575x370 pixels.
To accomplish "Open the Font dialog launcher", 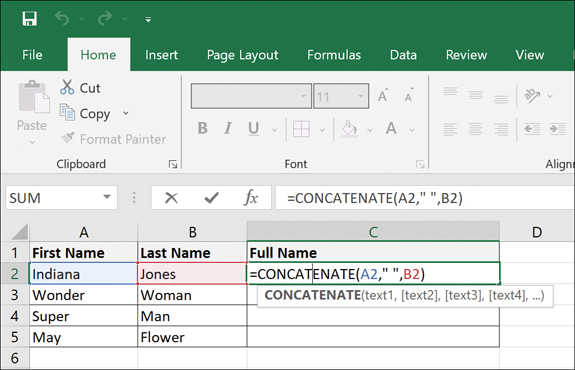I will (x=420, y=164).
